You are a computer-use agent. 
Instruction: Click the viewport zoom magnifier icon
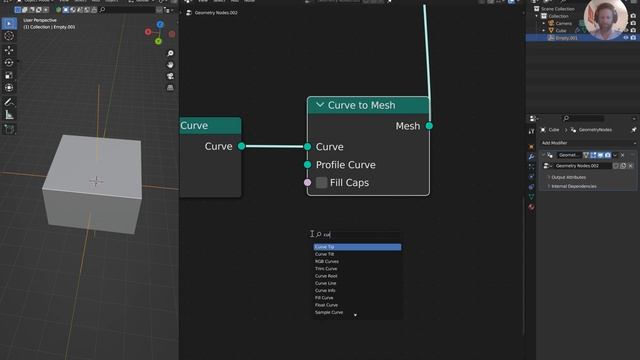coord(170,53)
